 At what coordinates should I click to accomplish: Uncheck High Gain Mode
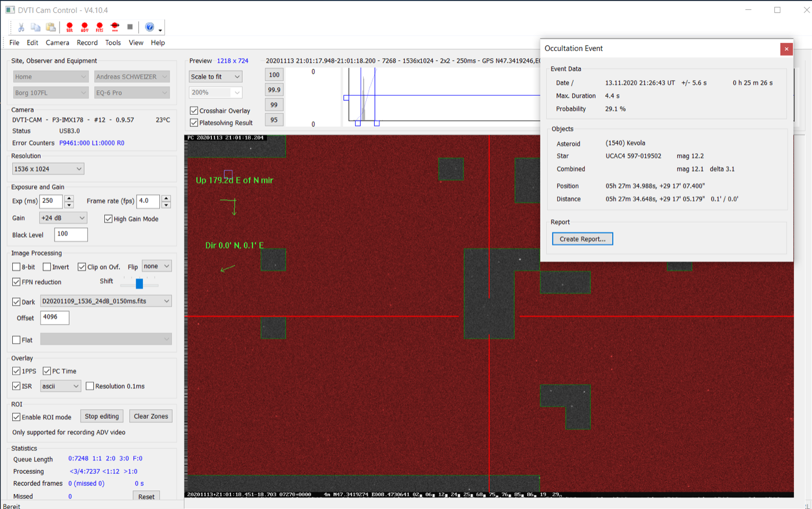click(x=108, y=219)
